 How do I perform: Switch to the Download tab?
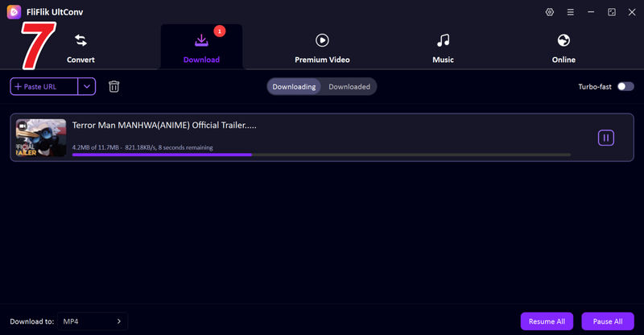click(x=201, y=48)
